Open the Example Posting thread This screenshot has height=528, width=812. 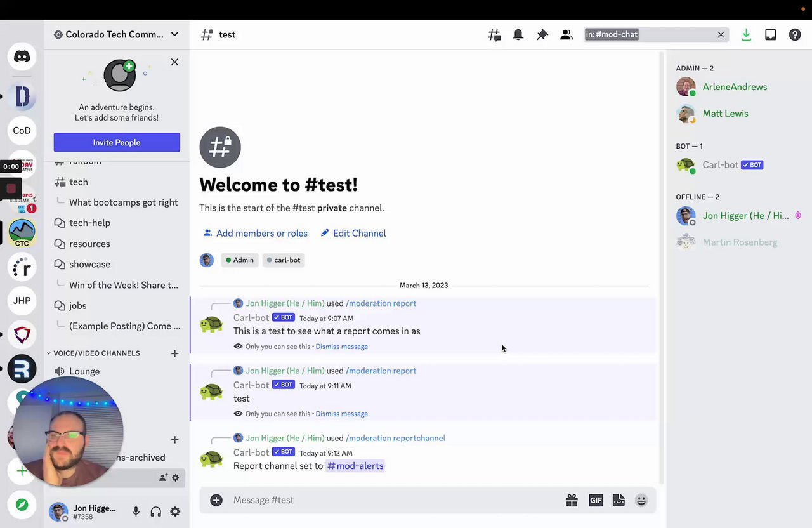124,326
